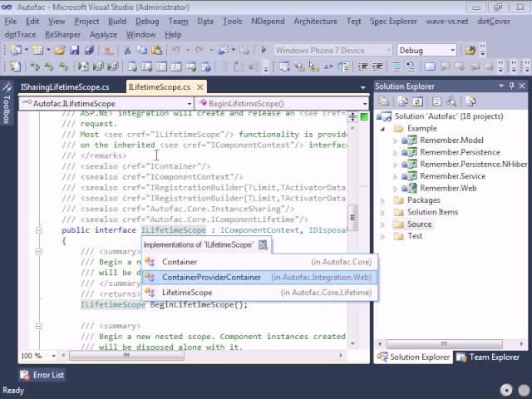
Task: Select Solution 'Autofac' (18 projects) node
Action: point(449,116)
